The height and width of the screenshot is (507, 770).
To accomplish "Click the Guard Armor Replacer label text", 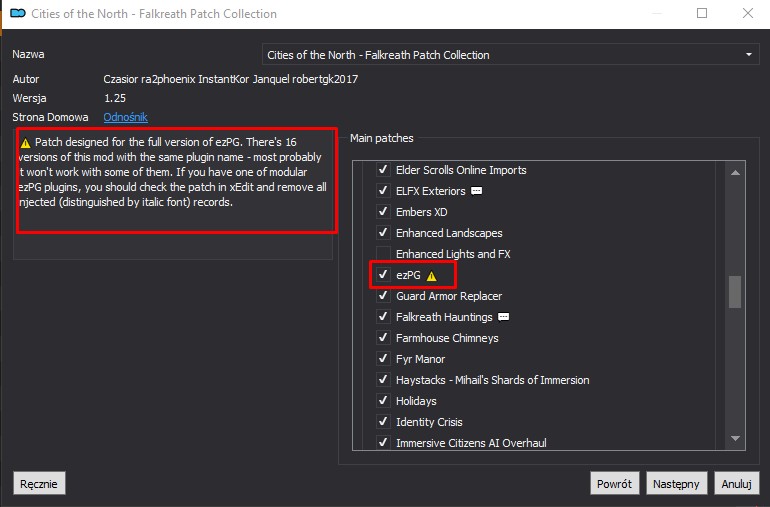I will pyautogui.click(x=449, y=296).
